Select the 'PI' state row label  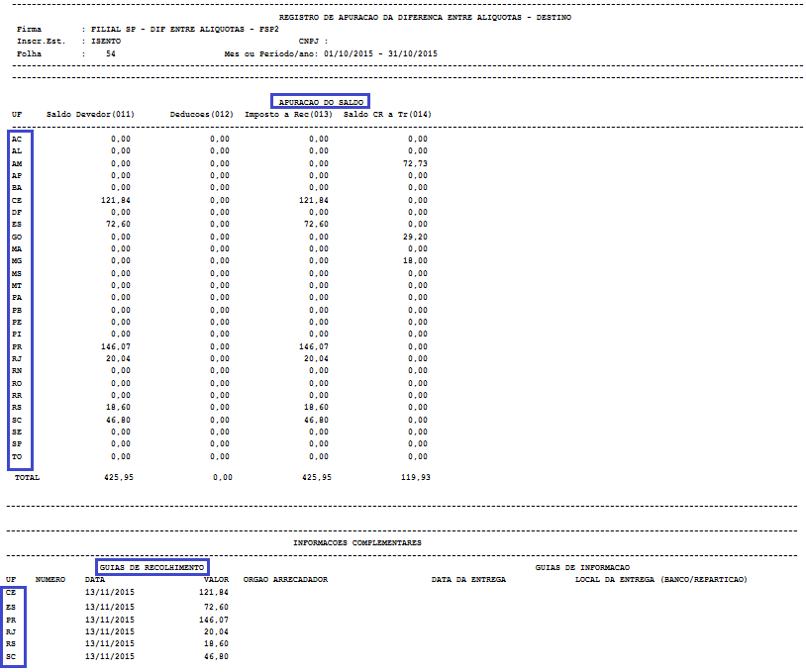[x=17, y=334]
